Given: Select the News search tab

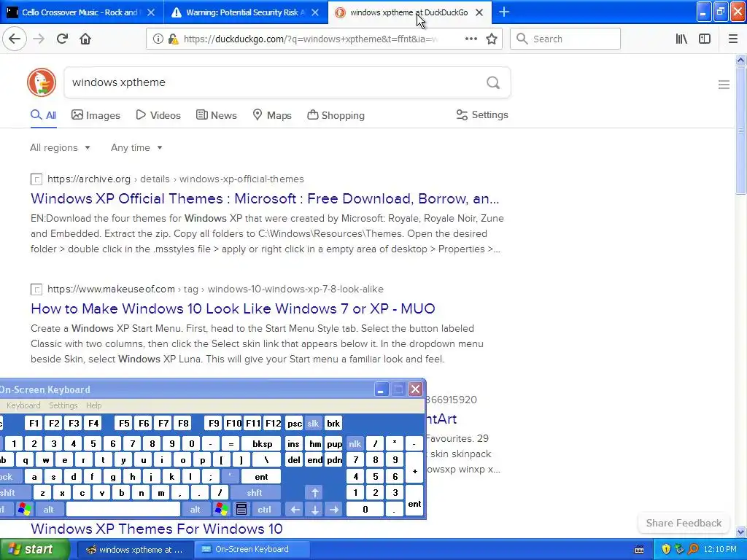Looking at the screenshot, I should point(217,115).
